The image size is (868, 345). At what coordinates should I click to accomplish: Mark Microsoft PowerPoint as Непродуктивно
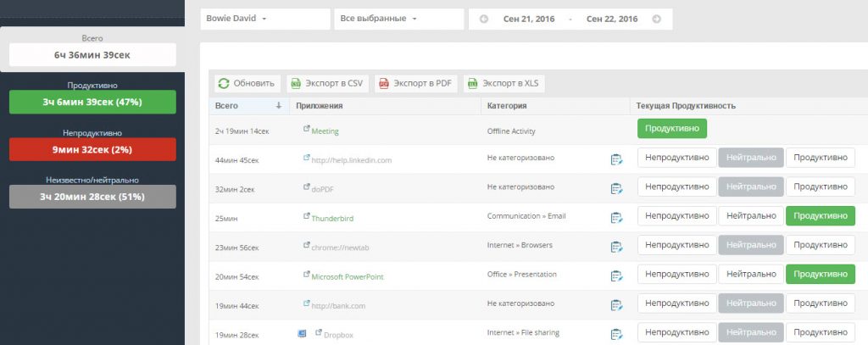click(677, 274)
